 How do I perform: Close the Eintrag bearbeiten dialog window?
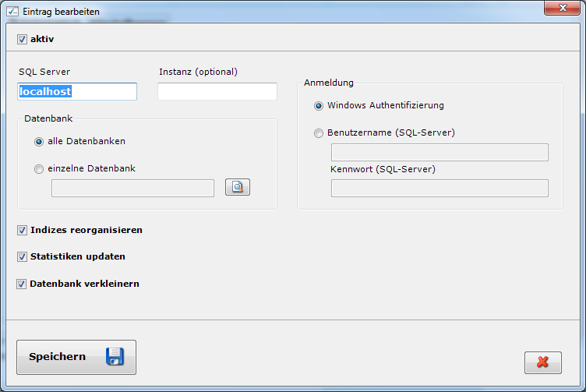pos(562,8)
